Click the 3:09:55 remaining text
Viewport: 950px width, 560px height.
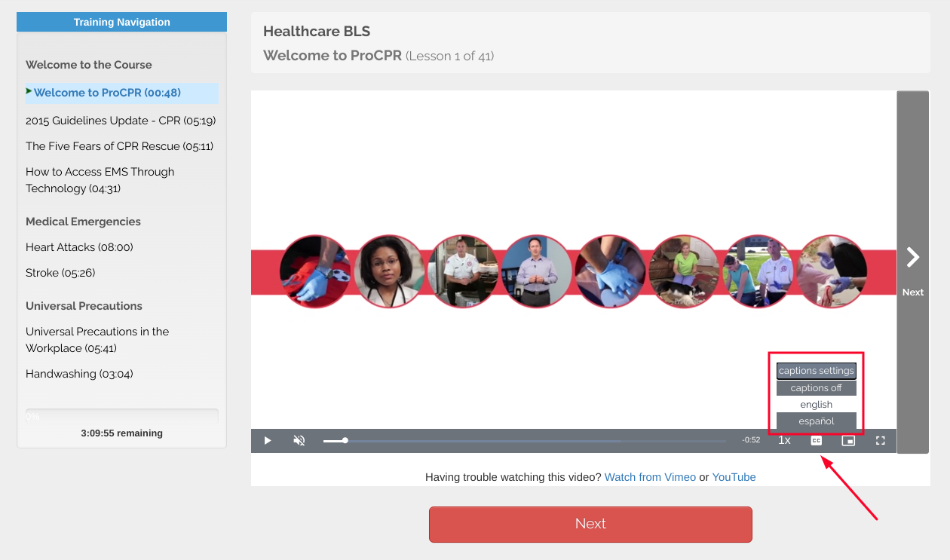[121, 433]
